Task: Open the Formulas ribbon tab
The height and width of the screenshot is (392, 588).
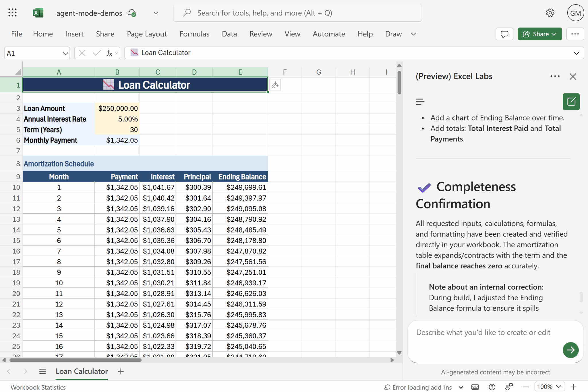Action: click(194, 34)
